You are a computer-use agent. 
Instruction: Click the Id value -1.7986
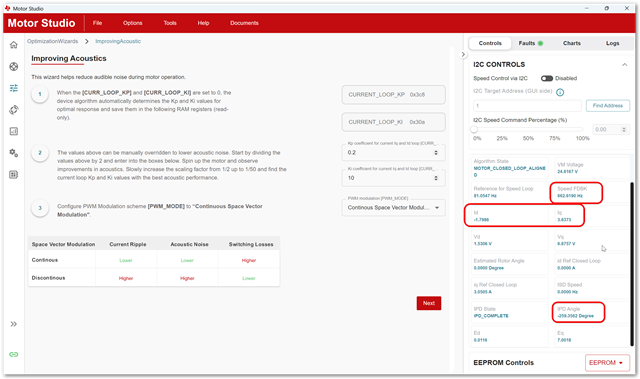point(481,220)
